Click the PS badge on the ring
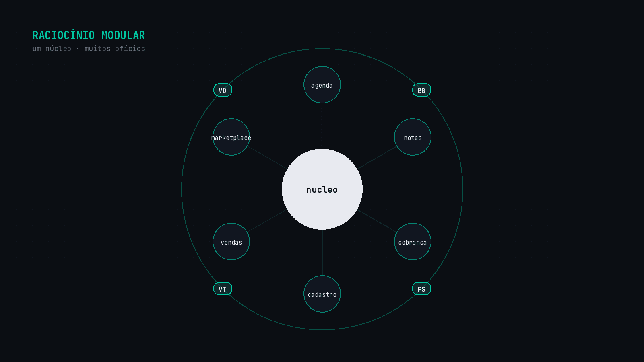The height and width of the screenshot is (362, 644). pos(421,289)
